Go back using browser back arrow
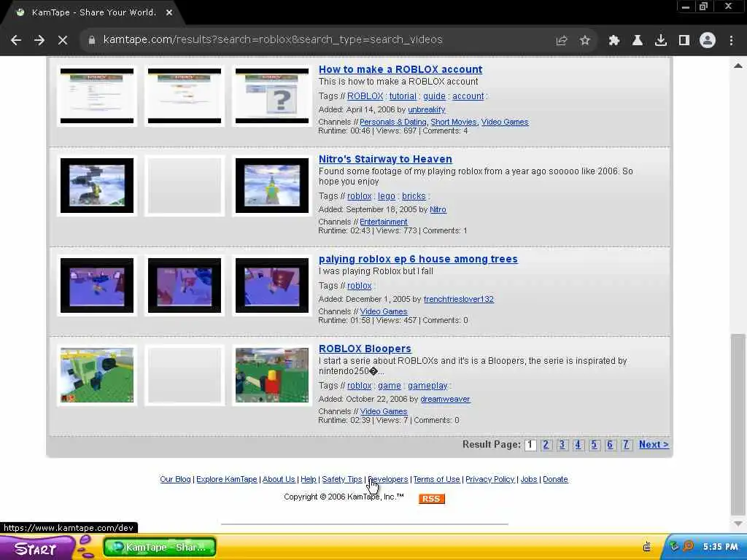This screenshot has width=747, height=560. [16, 40]
